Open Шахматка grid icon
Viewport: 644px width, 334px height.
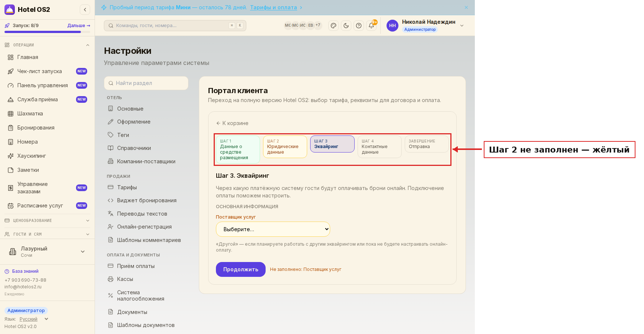(11, 114)
